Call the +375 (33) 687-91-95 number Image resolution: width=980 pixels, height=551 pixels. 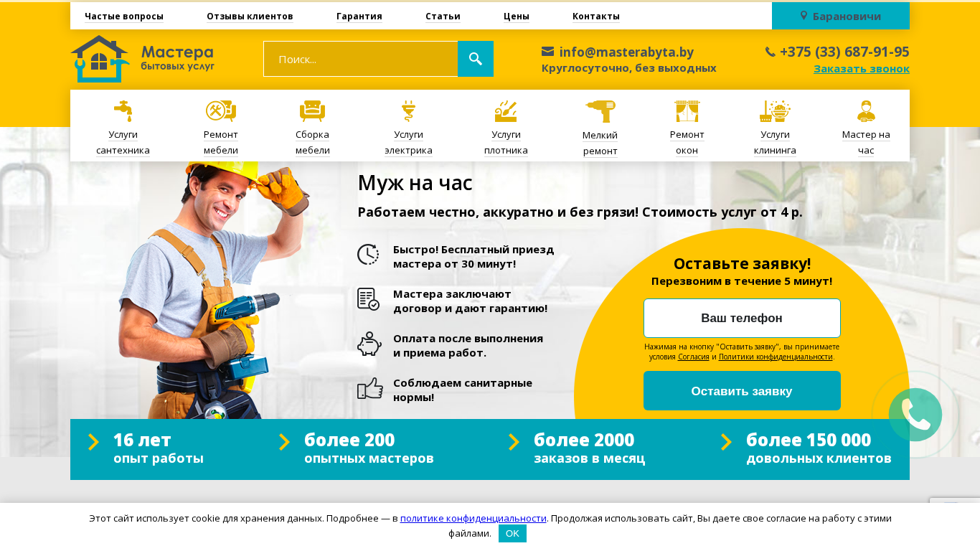click(844, 52)
